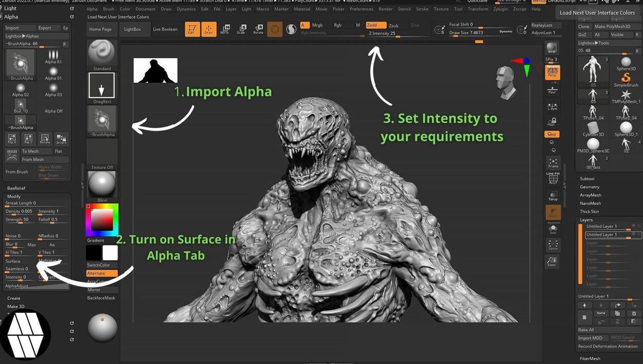The width and height of the screenshot is (643, 364).
Task: Activate the Edit mode icon
Action: click(x=192, y=29)
